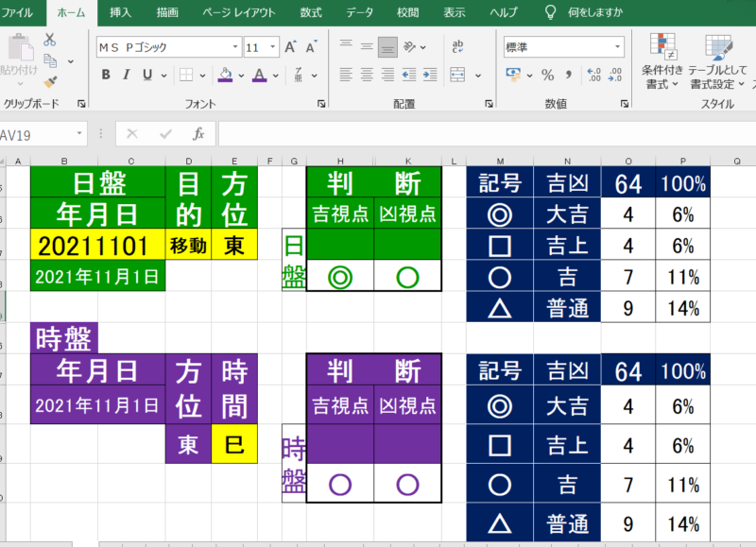The image size is (756, 547).
Task: Click the Increase Indent icon
Action: click(429, 75)
